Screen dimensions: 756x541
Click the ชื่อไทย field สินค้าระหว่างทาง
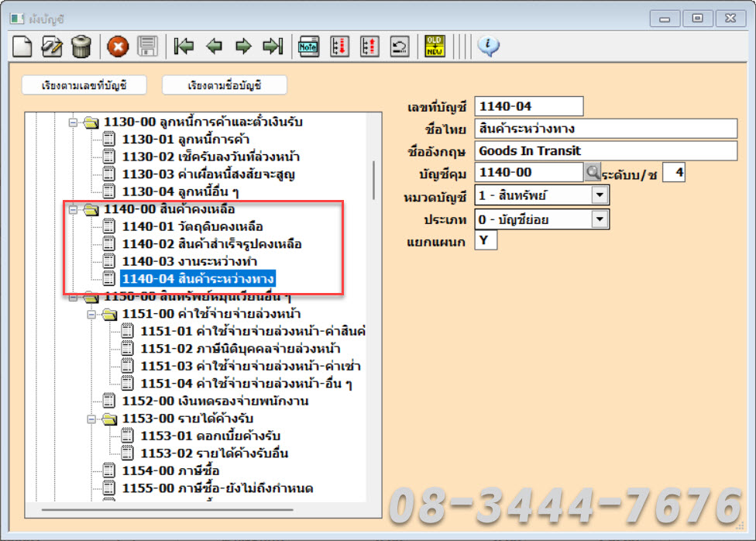(x=606, y=129)
